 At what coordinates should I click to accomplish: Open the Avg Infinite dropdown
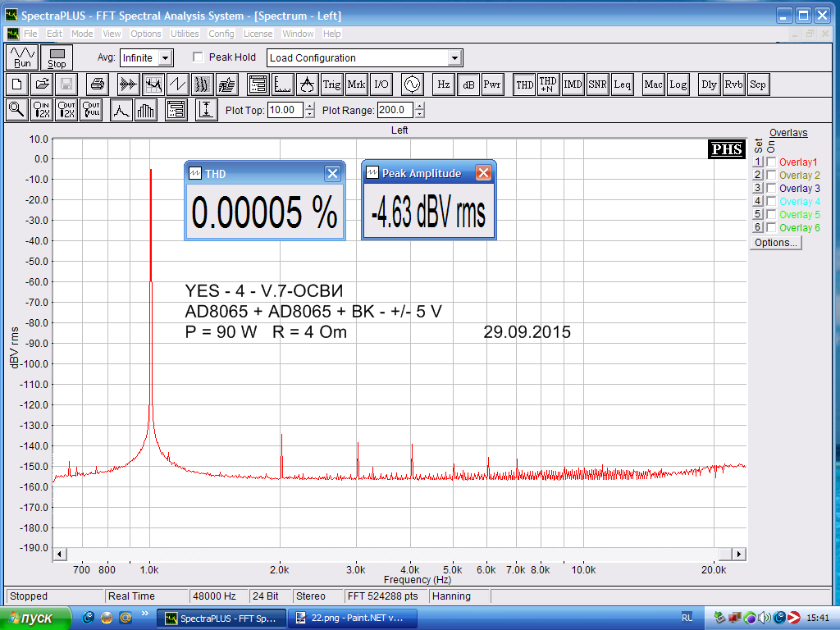tap(165, 58)
